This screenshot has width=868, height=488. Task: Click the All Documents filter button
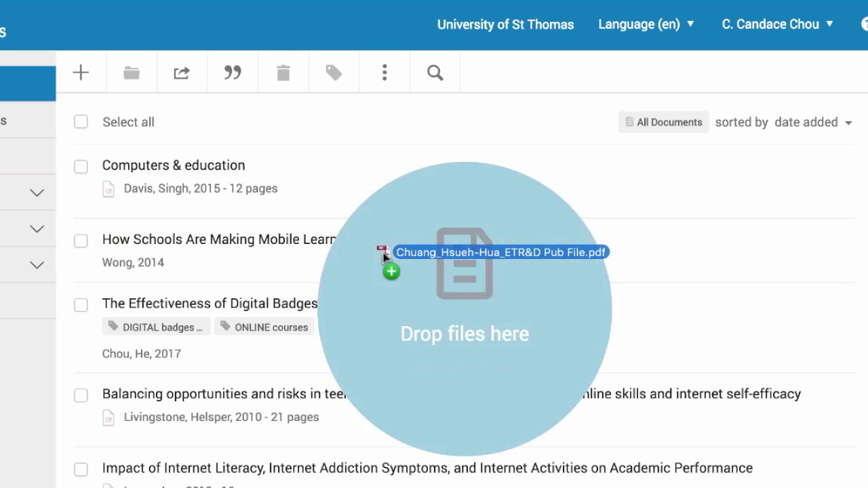pos(663,122)
